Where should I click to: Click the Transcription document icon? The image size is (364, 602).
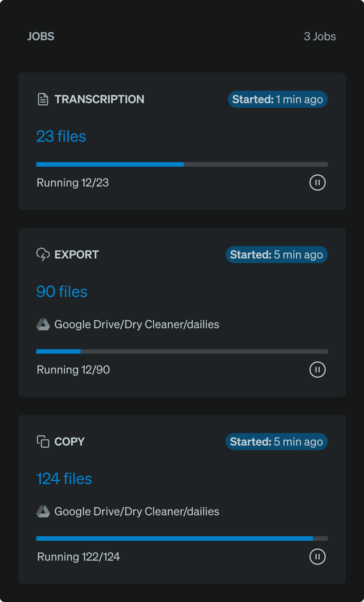(x=43, y=99)
